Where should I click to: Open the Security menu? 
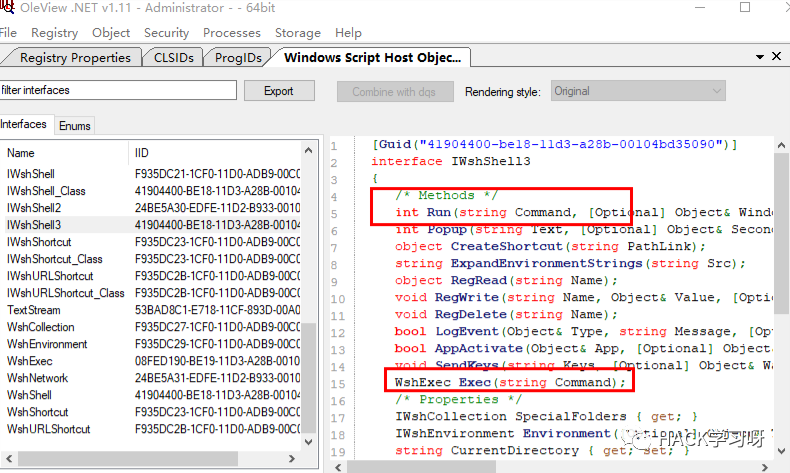pyautogui.click(x=166, y=33)
